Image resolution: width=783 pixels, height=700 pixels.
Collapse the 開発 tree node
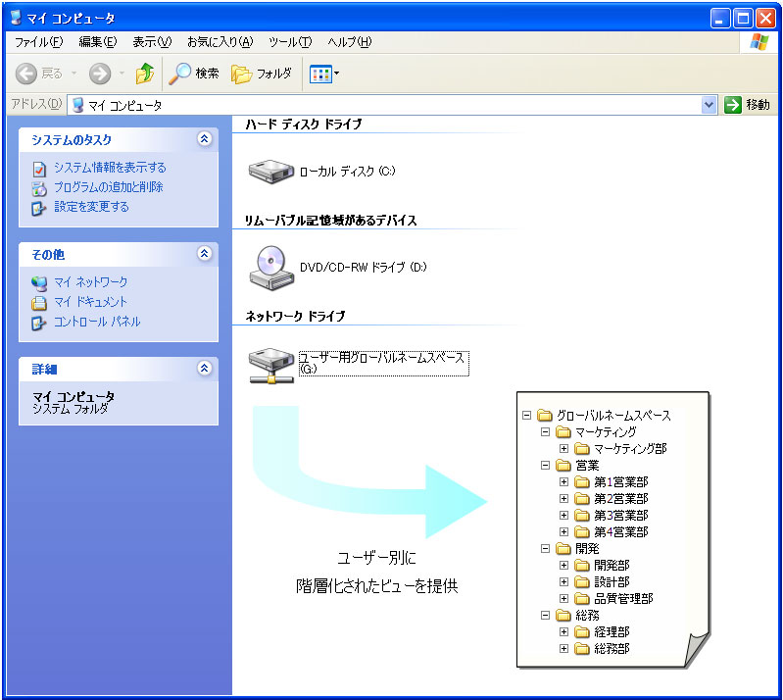[x=545, y=549]
